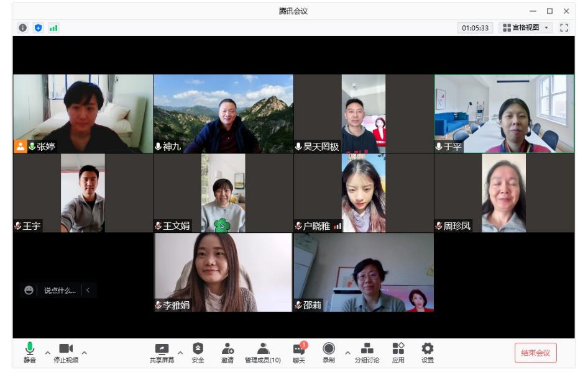Screen dimensions: 588x380
Task: Mute microphone with 静音 button
Action: 30,352
